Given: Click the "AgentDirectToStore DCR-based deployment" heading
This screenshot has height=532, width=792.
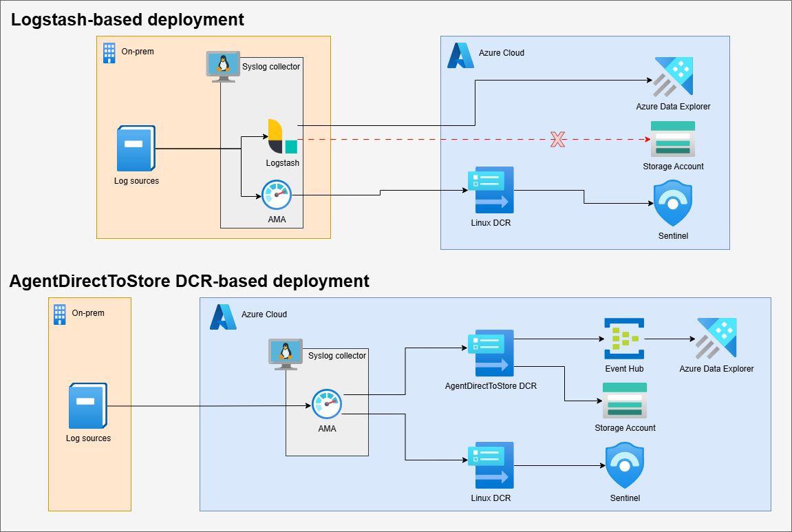Looking at the screenshot, I should click(189, 281).
